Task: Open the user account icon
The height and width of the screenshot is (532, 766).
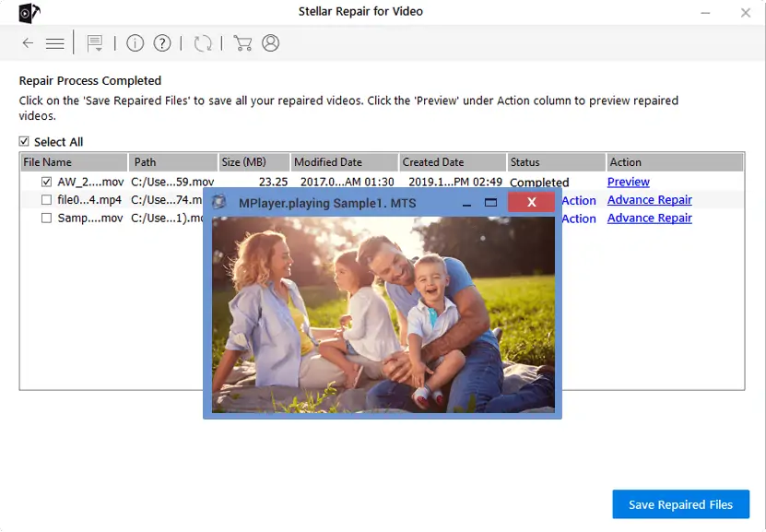Action: [269, 42]
